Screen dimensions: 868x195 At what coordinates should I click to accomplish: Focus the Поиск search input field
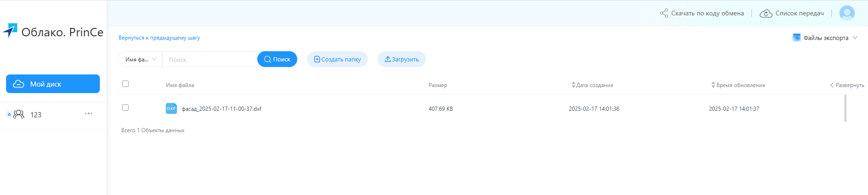click(x=210, y=60)
